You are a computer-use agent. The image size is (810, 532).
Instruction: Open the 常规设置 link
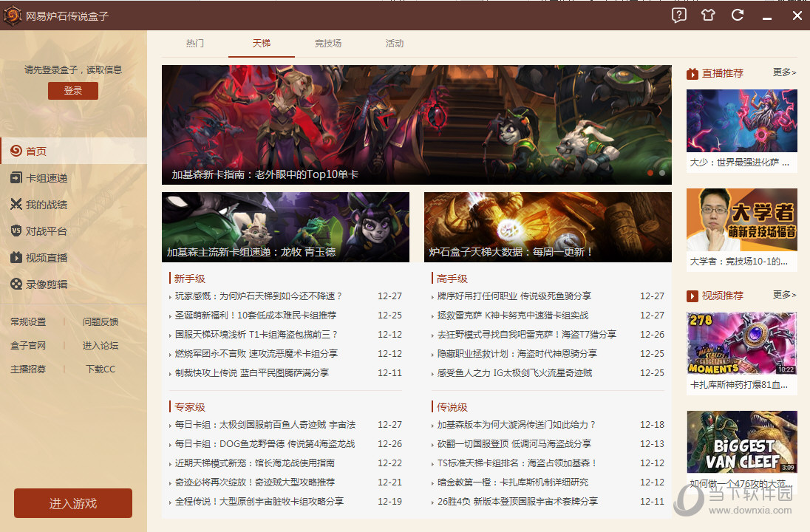click(28, 322)
